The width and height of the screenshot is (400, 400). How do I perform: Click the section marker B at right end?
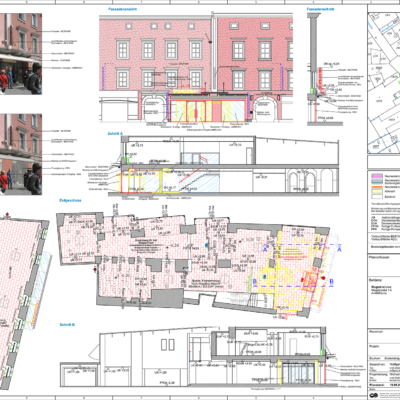pos(331,282)
